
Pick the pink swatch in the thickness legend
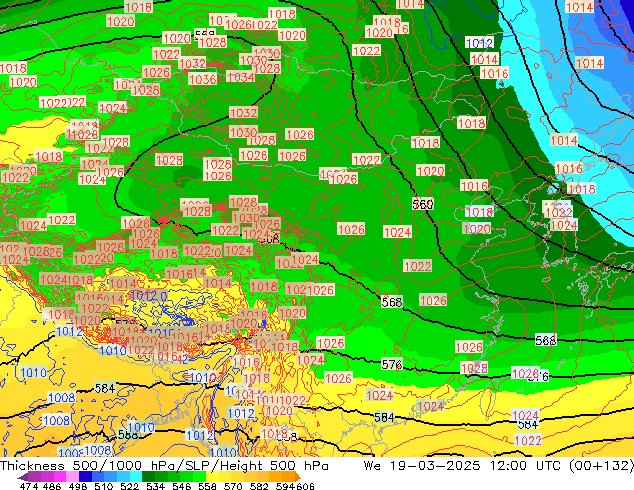click(x=72, y=477)
